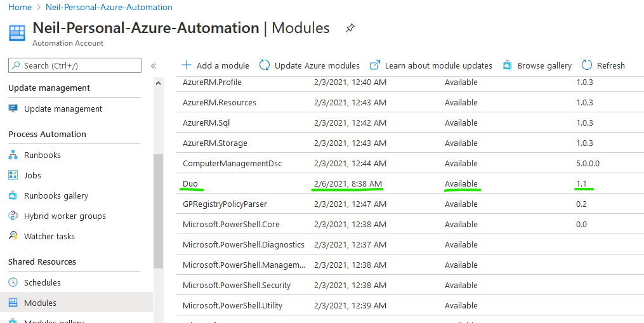The image size is (644, 323).
Task: Collapse the sidebar with the double chevron
Action: [x=153, y=66]
